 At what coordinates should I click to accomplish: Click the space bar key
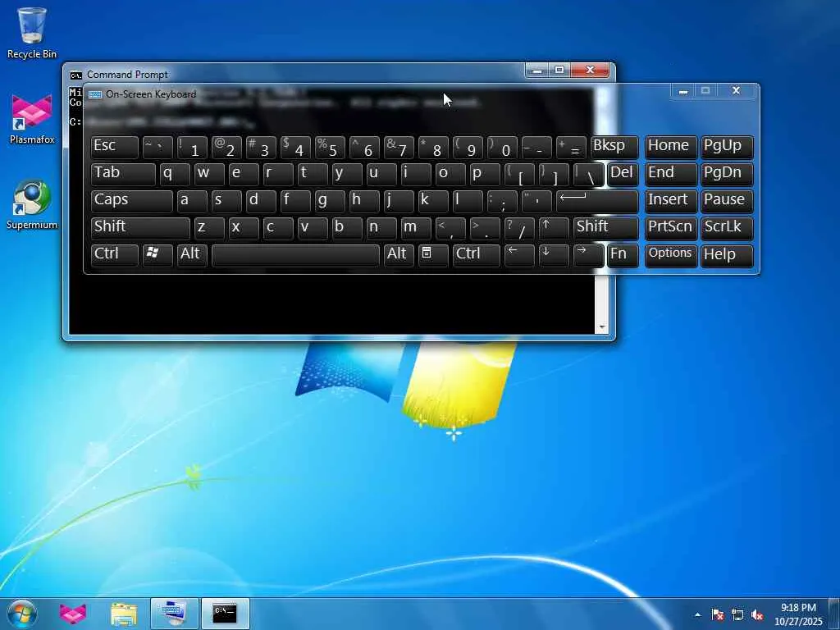(x=295, y=256)
